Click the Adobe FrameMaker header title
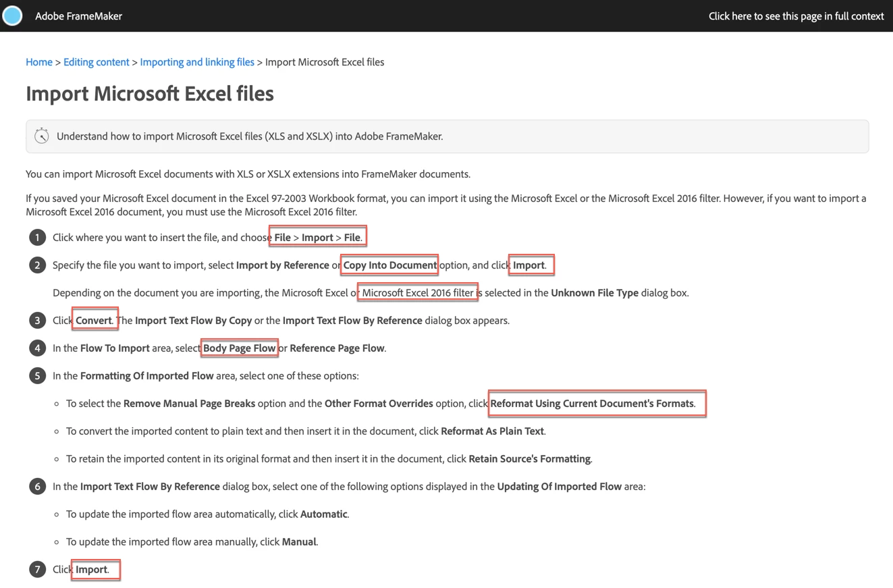The image size is (893, 588). [79, 16]
